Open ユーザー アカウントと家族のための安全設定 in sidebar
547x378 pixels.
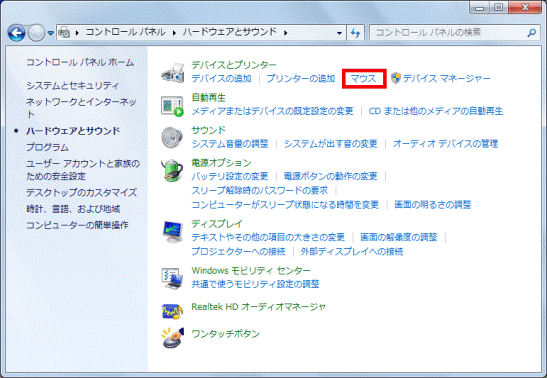coord(83,169)
